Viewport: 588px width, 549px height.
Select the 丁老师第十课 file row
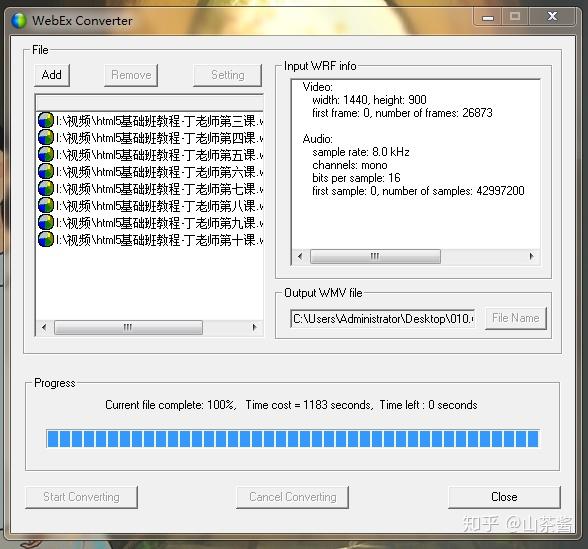pos(150,239)
